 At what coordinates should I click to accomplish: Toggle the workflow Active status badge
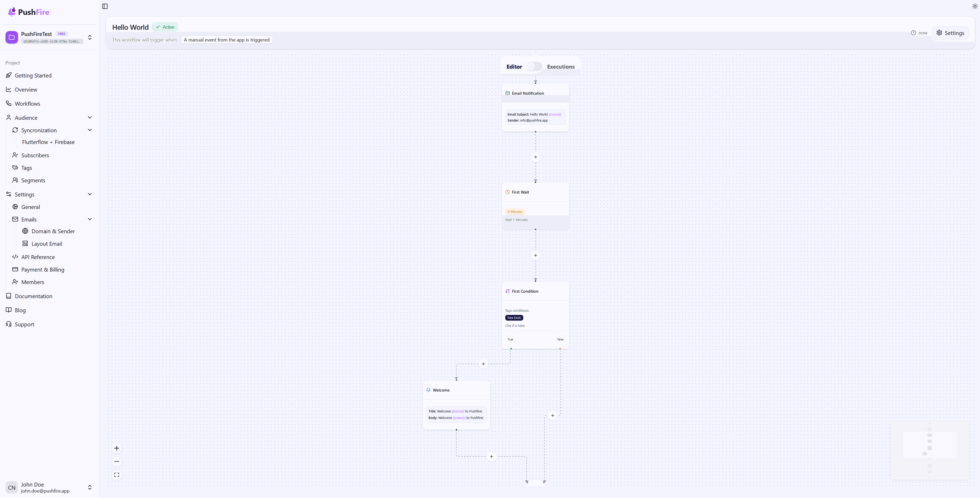(165, 27)
